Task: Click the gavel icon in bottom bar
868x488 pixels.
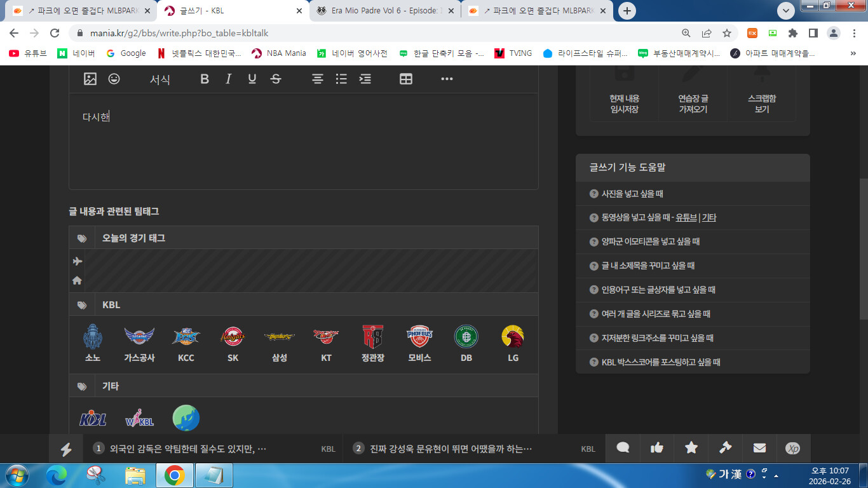Action: click(725, 449)
